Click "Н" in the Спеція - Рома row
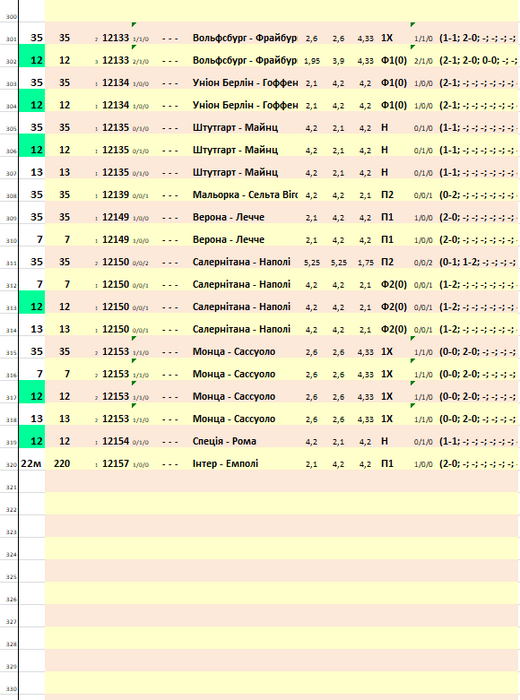The width and height of the screenshot is (520, 700). pyautogui.click(x=384, y=441)
